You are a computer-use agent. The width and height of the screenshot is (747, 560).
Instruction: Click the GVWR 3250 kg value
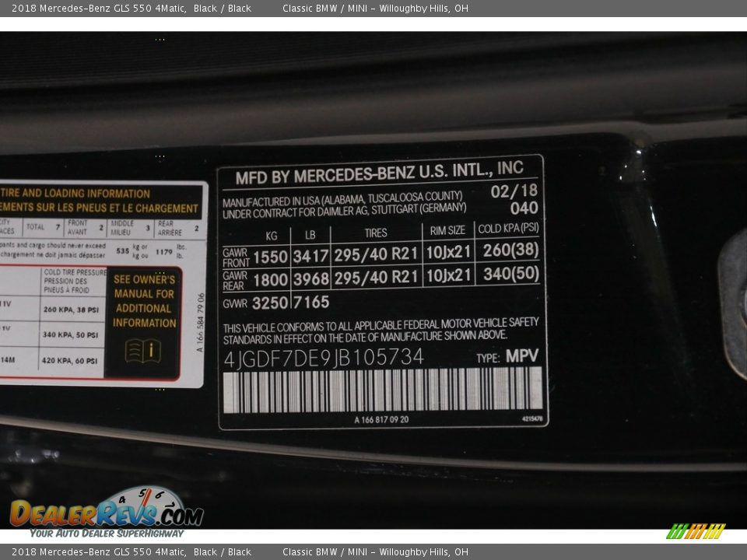coord(270,303)
